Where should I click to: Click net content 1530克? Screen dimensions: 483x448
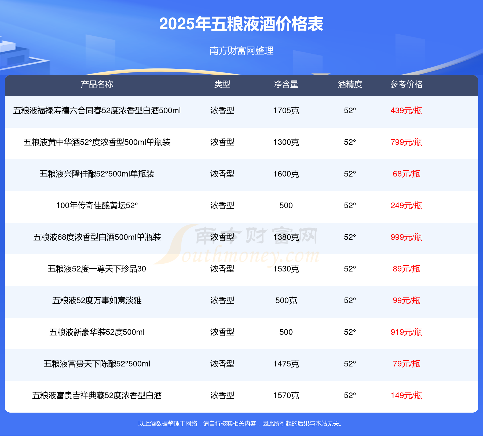(x=286, y=269)
